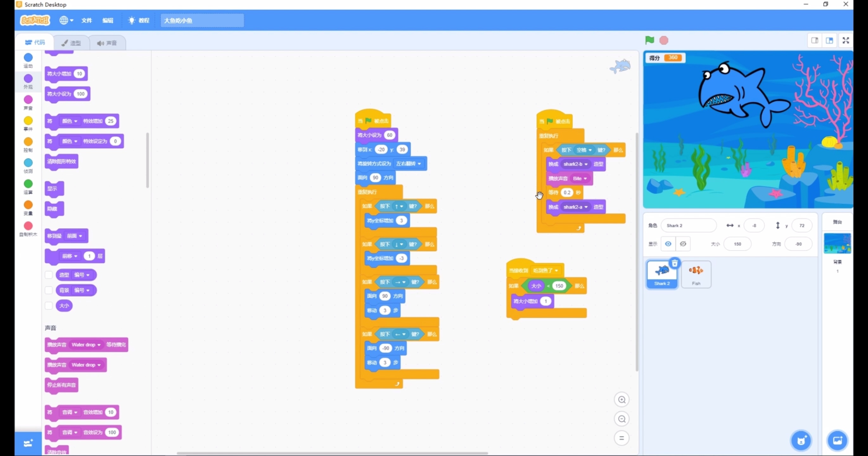Hide the sprite with crossed-eye button
Viewport: 868px width, 456px height.
point(683,244)
